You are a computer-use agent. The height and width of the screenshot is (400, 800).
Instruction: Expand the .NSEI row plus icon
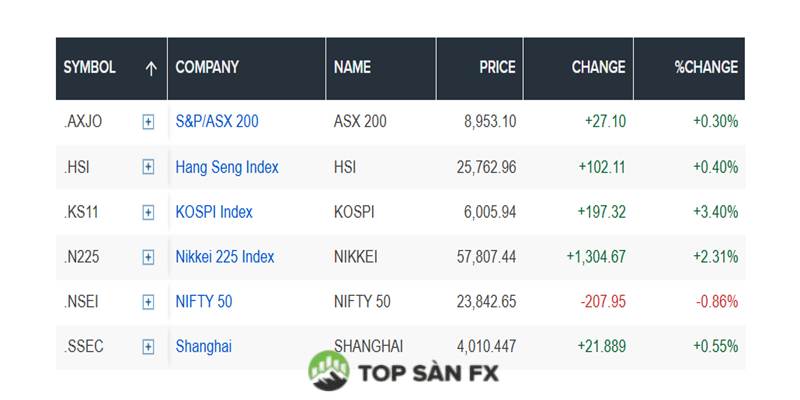[148, 302]
